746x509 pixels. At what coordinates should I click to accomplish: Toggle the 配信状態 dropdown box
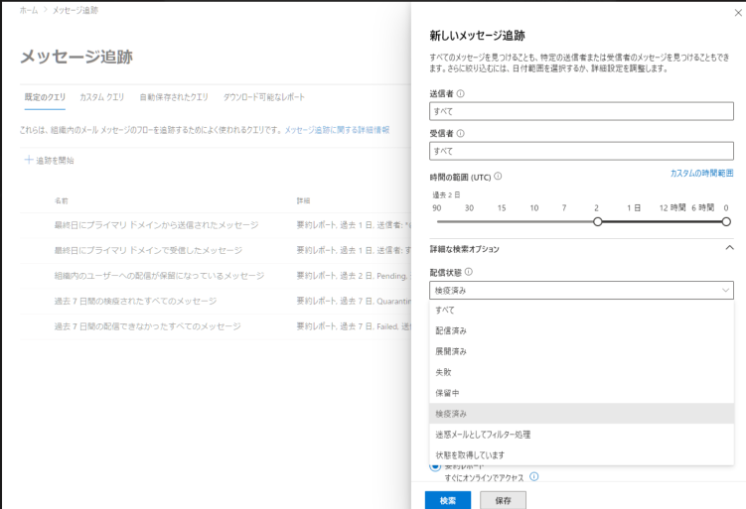[x=581, y=290]
